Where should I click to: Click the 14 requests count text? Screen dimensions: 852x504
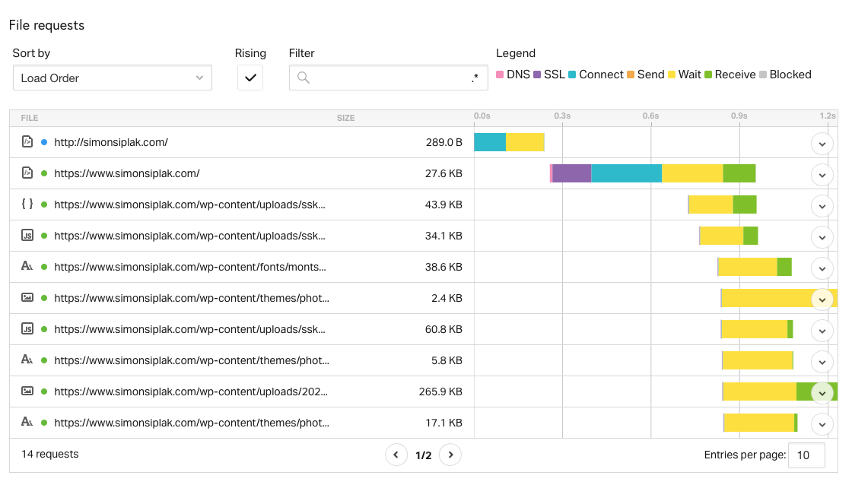tap(50, 454)
